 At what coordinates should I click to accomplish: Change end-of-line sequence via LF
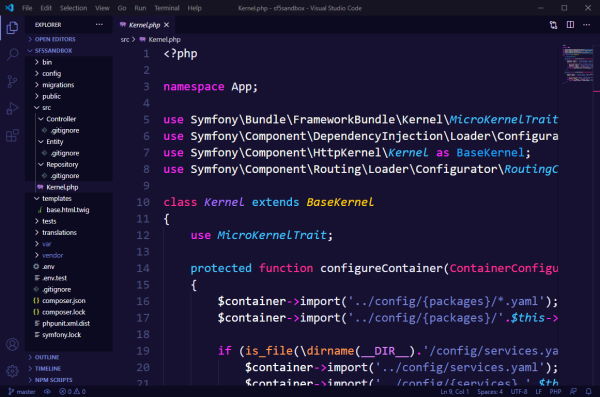[x=539, y=392]
